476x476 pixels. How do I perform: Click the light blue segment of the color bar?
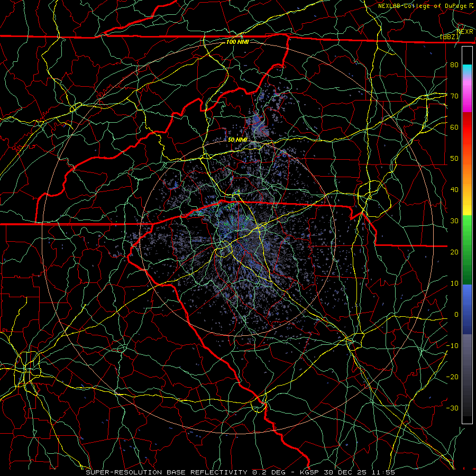tap(467, 293)
